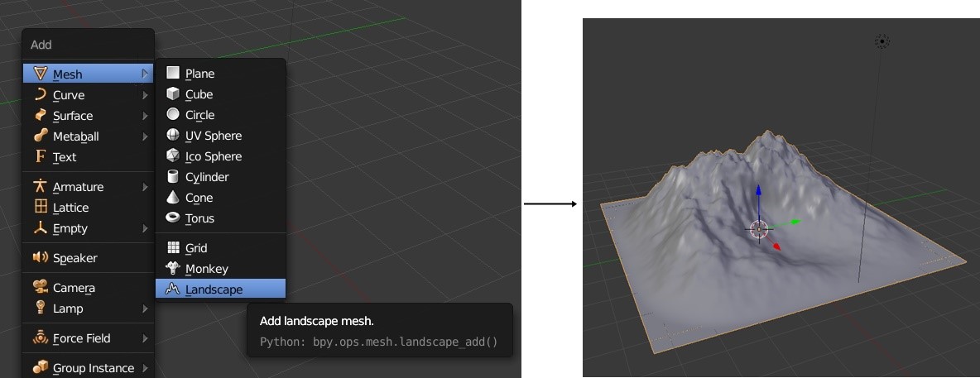
Task: Click the Cone mesh icon
Action: coord(173,197)
